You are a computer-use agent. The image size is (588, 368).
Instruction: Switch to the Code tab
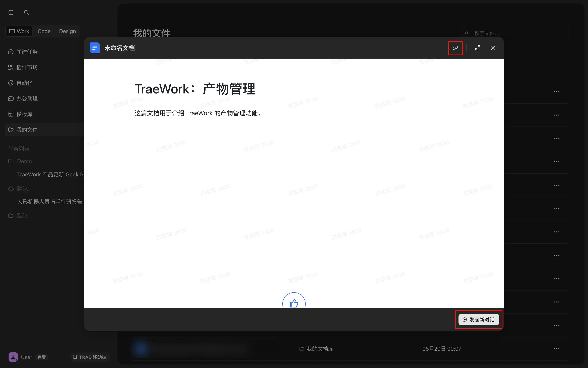[44, 31]
